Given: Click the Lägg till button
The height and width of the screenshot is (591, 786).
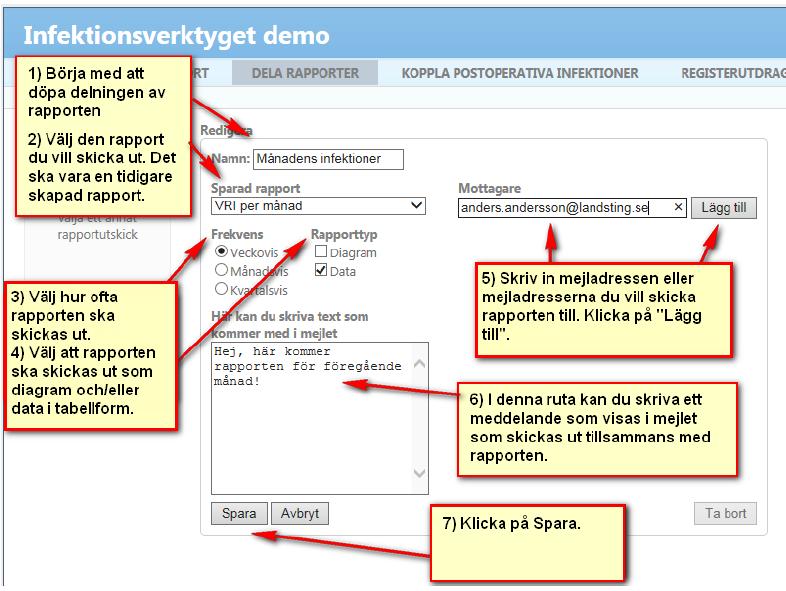Looking at the screenshot, I should tap(724, 208).
